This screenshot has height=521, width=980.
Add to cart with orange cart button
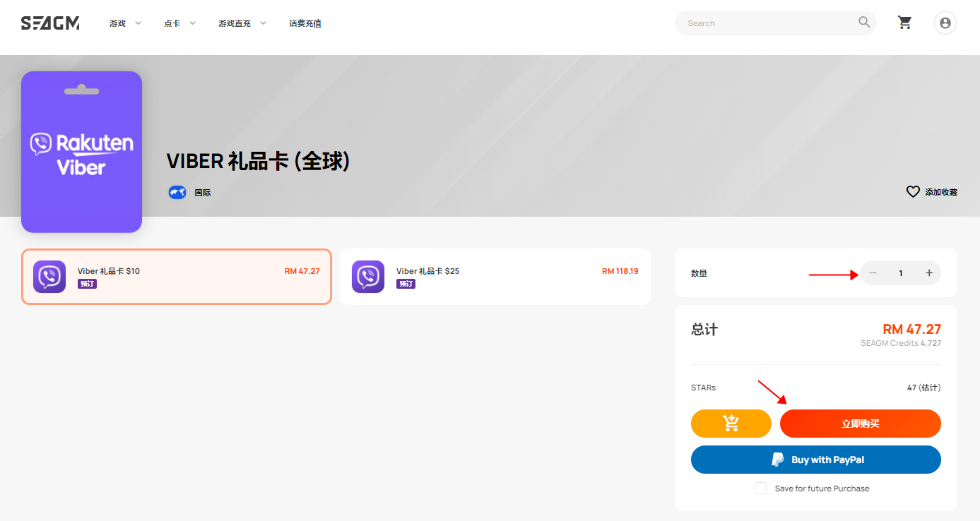tap(731, 424)
